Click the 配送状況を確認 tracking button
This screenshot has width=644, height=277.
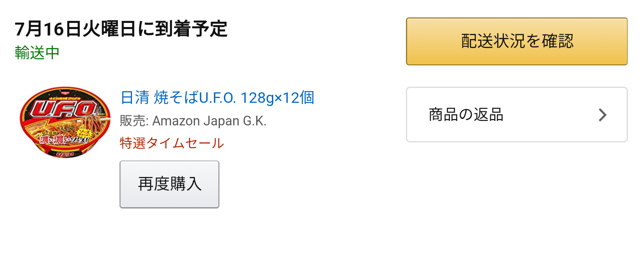tap(516, 41)
